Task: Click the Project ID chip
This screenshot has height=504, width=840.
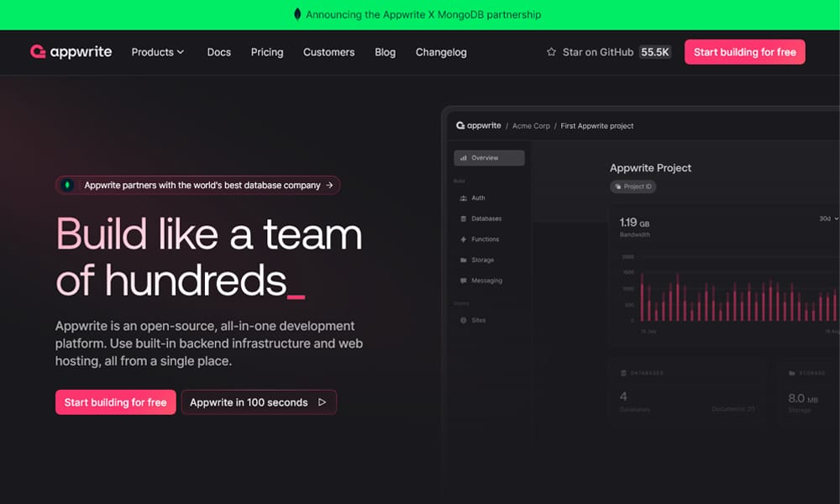Action: click(x=633, y=187)
